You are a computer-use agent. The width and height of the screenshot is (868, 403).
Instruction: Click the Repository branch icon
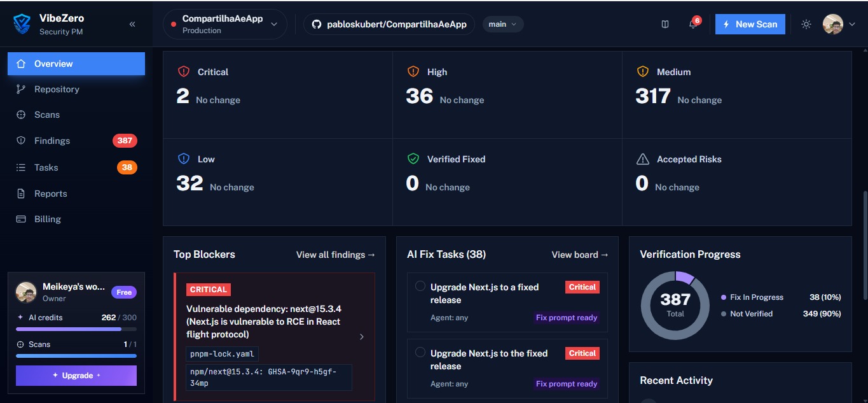(21, 89)
